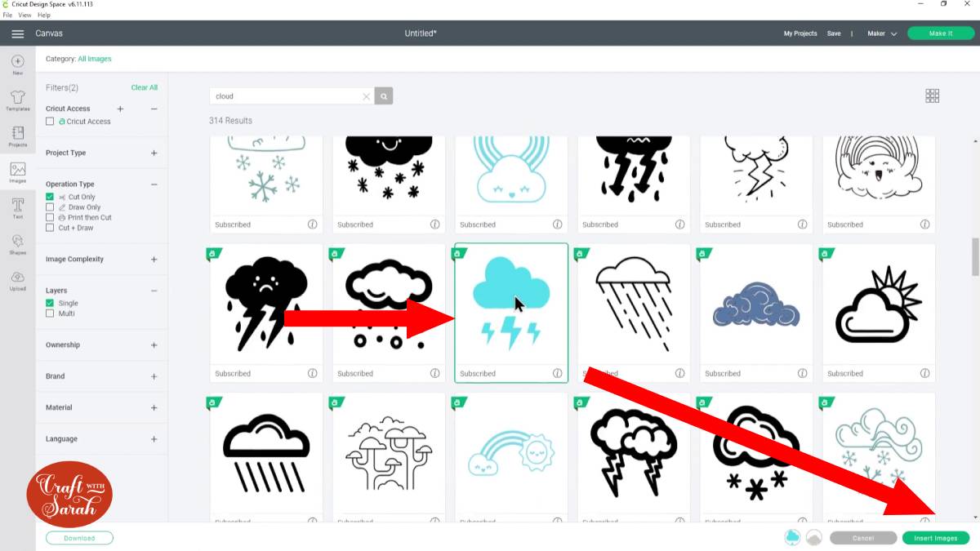Screen dimensions: 980x551
Task: Click the search magnifier button
Action: click(384, 96)
